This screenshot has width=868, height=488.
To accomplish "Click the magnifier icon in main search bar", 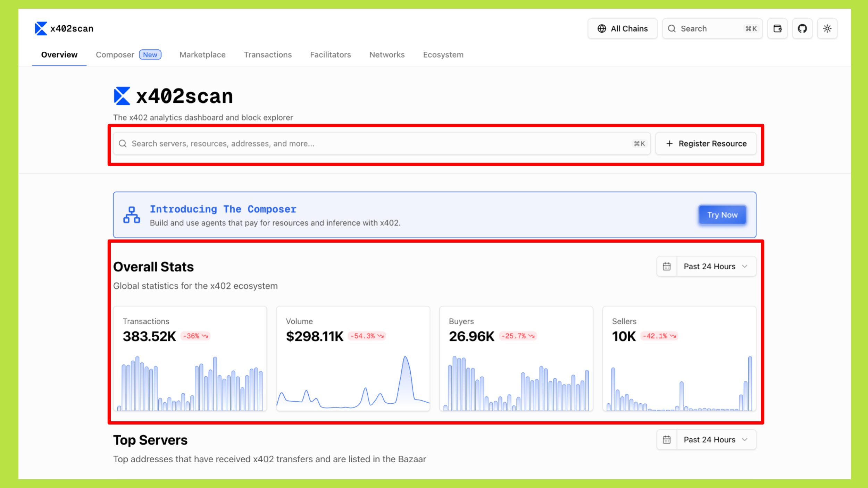I will [123, 144].
